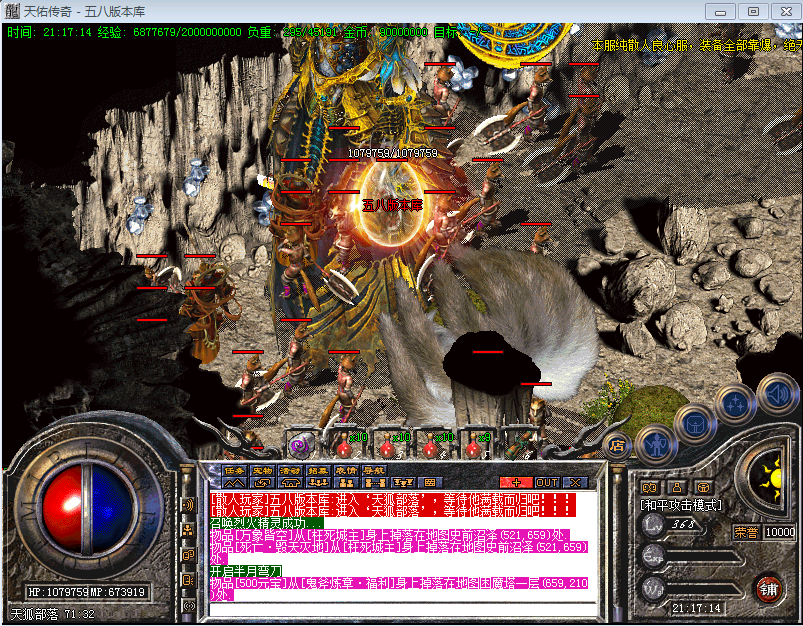The width and height of the screenshot is (803, 626).
Task: Use the red potion in quick slot 3
Action: [388, 447]
